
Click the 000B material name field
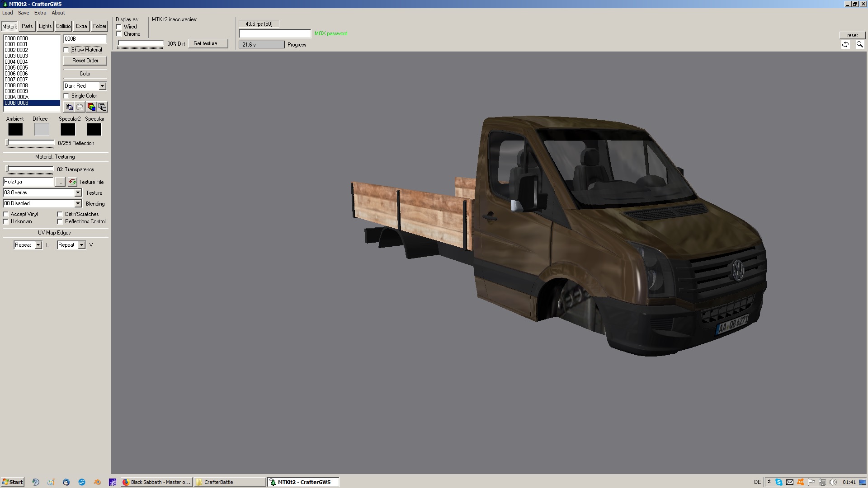tap(85, 39)
